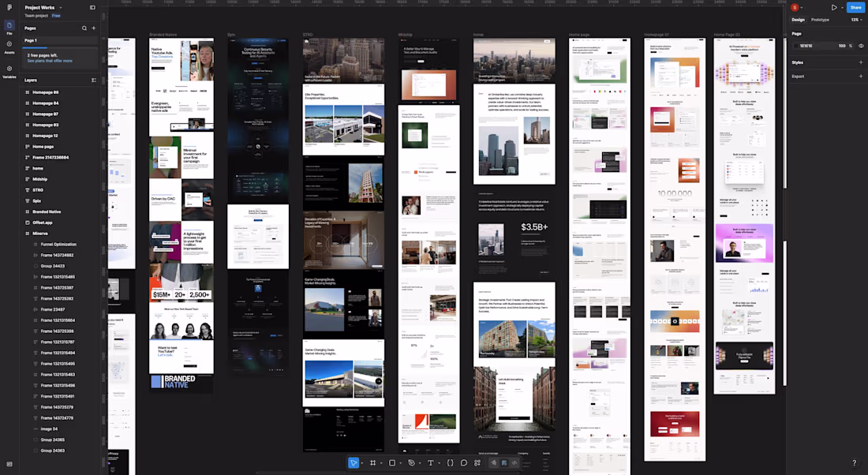
Task: Toggle layers list view icon
Action: tap(94, 80)
